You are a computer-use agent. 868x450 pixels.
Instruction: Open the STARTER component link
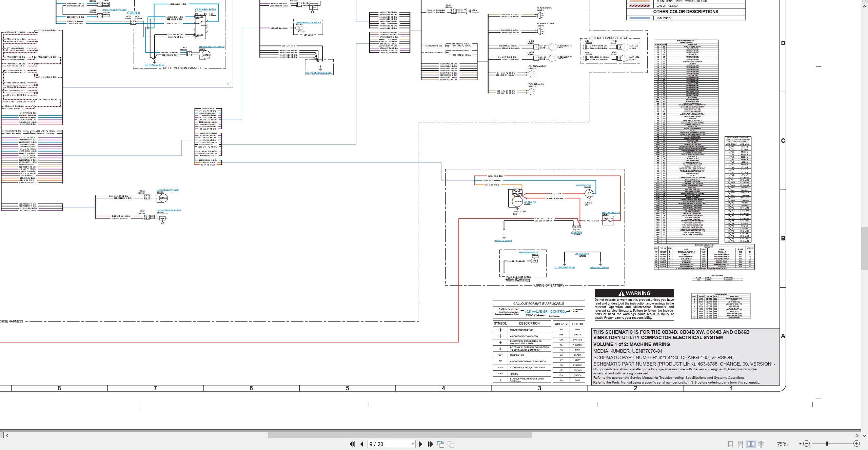[x=530, y=202]
